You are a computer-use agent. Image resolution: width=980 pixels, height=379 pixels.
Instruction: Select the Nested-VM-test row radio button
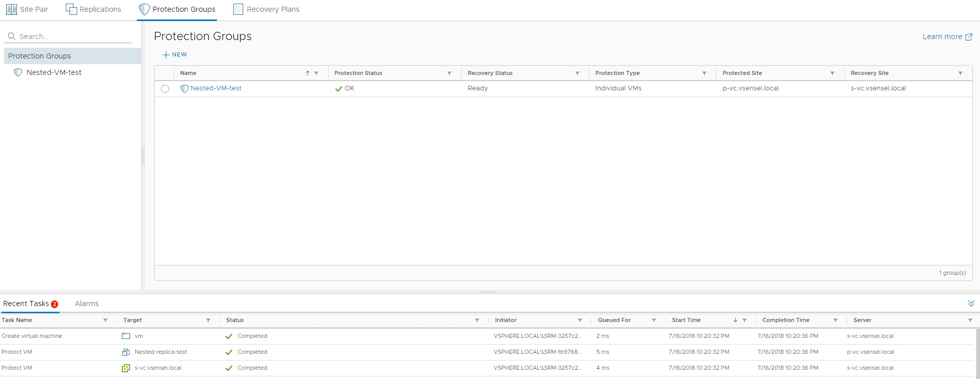[x=165, y=89]
